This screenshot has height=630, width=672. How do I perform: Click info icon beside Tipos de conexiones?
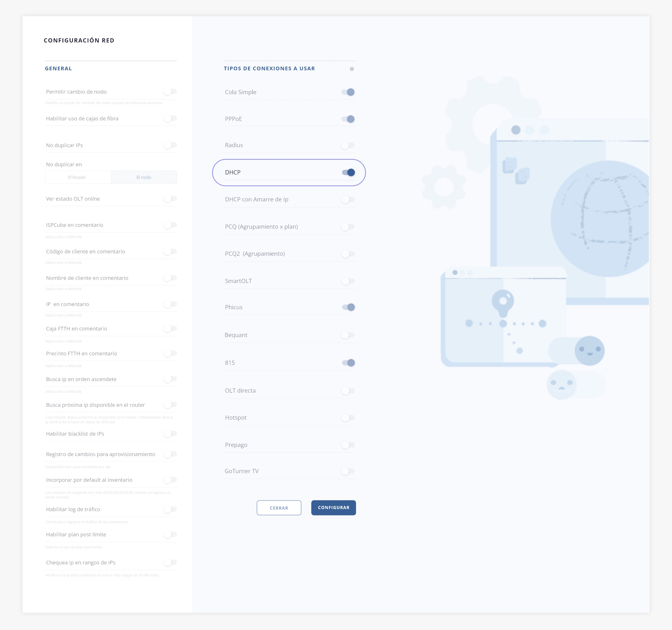coord(351,69)
